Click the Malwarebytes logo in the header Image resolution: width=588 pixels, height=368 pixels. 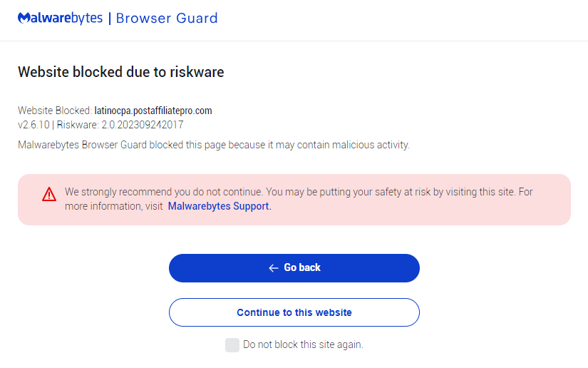point(61,18)
